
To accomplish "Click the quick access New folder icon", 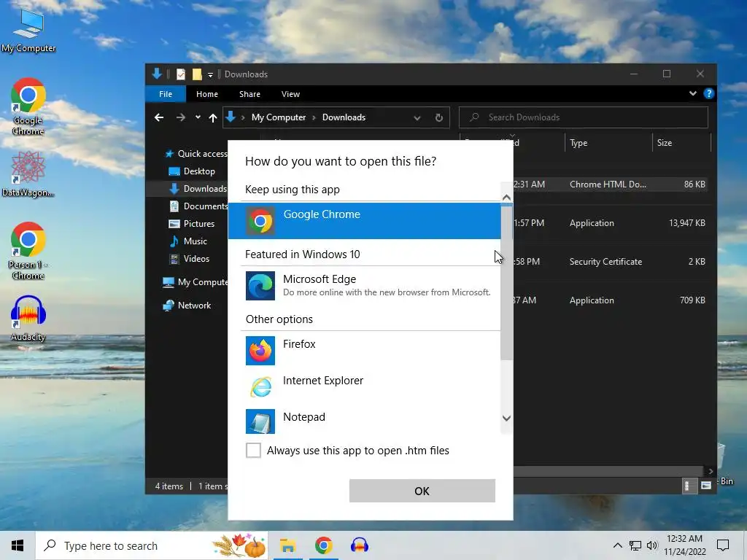I will click(x=197, y=74).
